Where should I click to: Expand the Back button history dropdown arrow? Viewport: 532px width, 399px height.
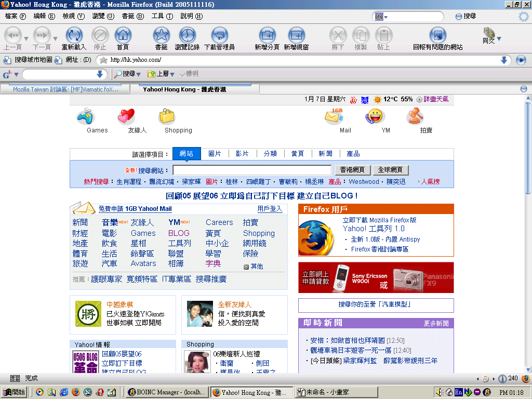[x=26, y=38]
